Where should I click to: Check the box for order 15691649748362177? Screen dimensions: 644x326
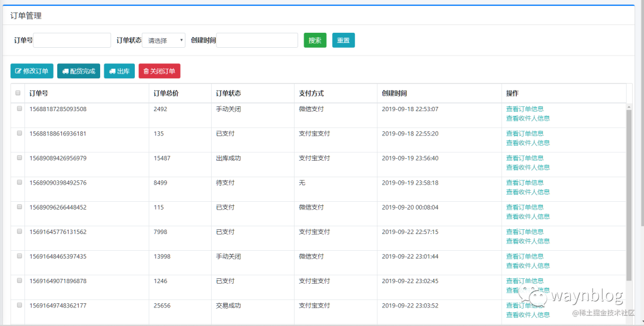pyautogui.click(x=19, y=305)
